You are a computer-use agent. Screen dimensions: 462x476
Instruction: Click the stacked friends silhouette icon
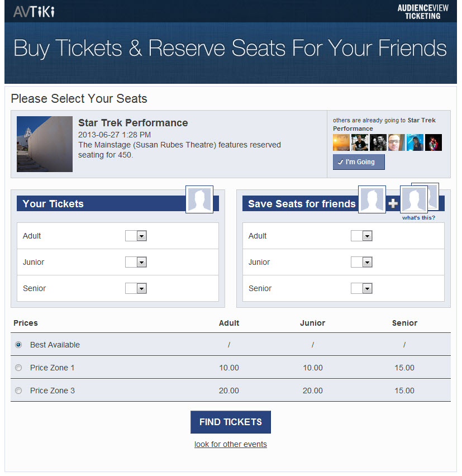[x=419, y=198]
